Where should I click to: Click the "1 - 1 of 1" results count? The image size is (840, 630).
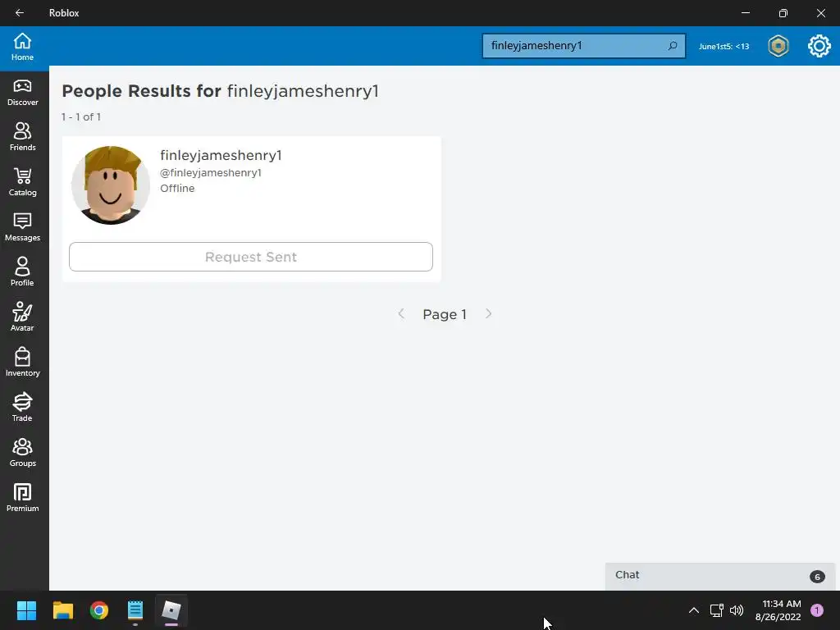tap(81, 116)
